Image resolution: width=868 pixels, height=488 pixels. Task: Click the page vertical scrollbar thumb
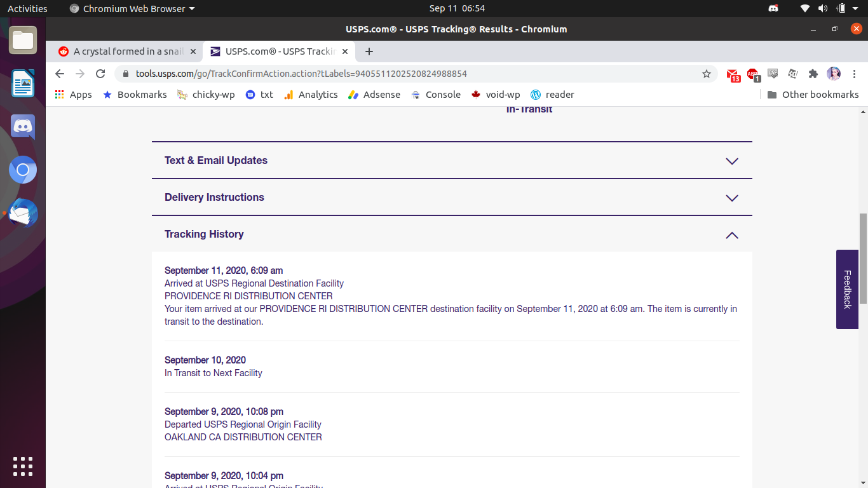pos(863,259)
